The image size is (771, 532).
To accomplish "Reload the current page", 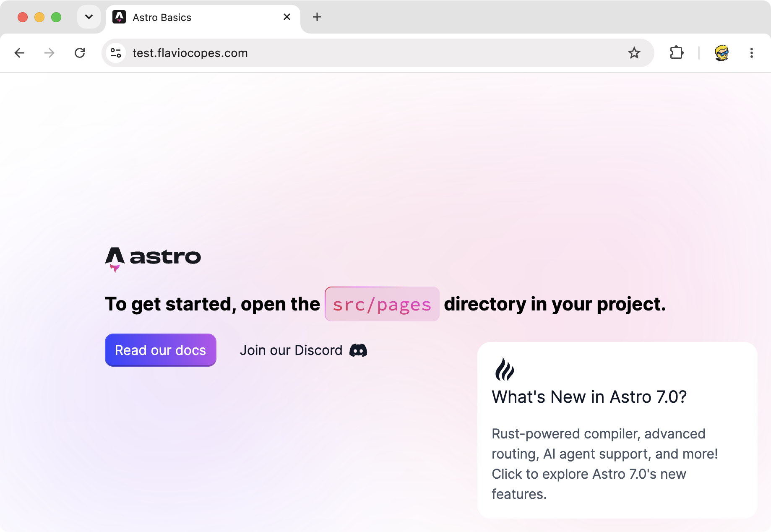I will [80, 53].
